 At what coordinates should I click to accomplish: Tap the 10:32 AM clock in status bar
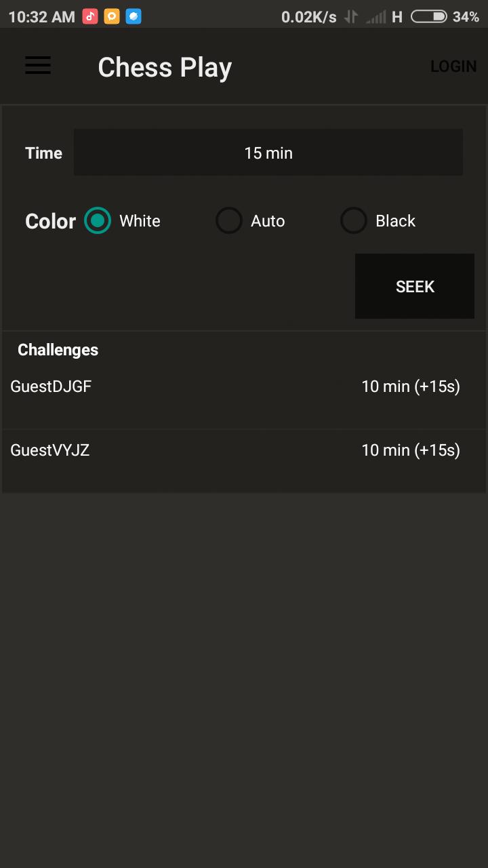(41, 17)
